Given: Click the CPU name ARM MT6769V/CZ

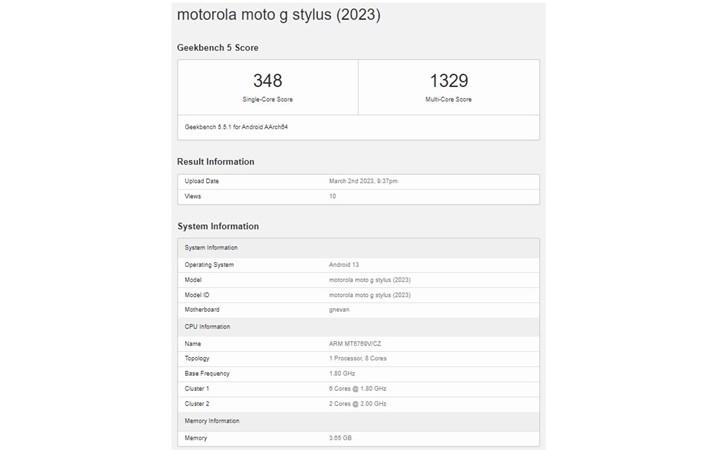Looking at the screenshot, I should (x=355, y=343).
